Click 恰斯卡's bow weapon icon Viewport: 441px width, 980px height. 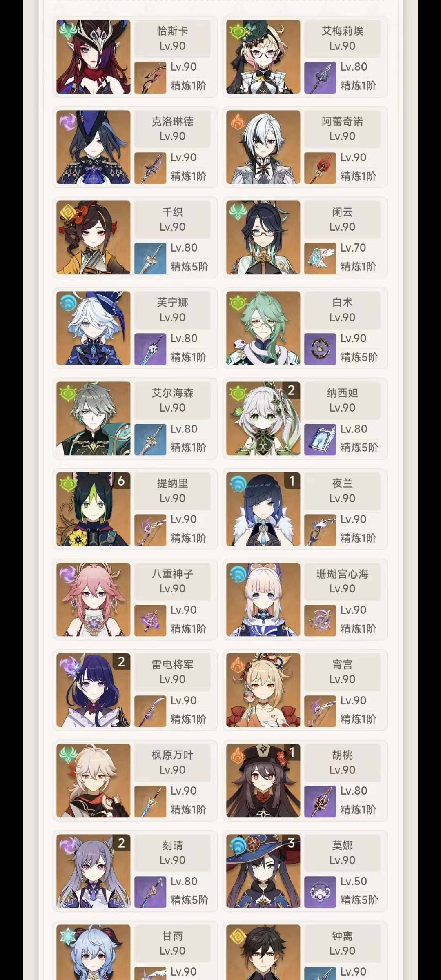[150, 78]
